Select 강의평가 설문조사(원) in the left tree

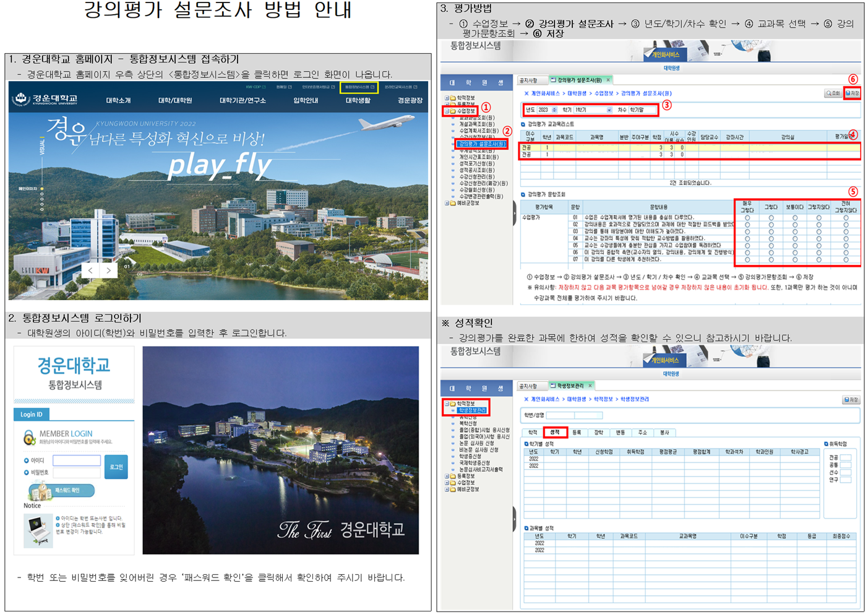click(481, 144)
